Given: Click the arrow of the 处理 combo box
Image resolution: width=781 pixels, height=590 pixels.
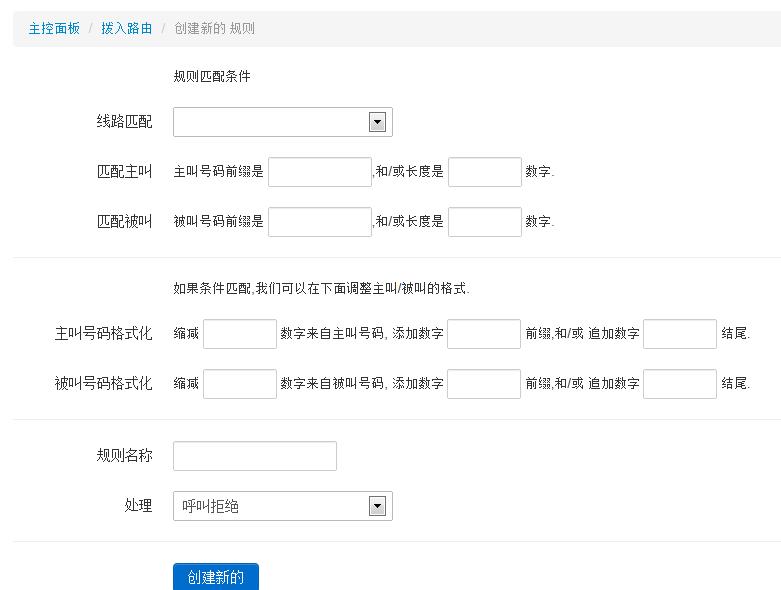Looking at the screenshot, I should [377, 506].
